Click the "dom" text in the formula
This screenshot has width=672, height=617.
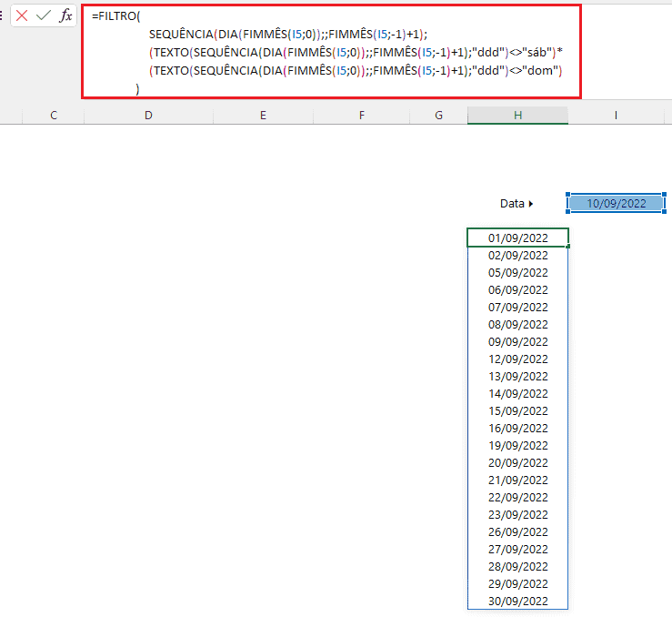click(540, 70)
